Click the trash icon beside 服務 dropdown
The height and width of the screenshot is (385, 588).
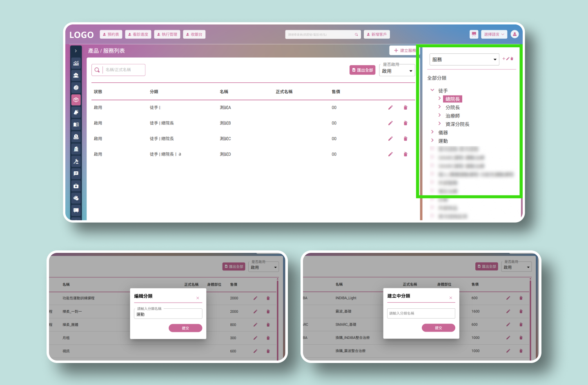(512, 59)
